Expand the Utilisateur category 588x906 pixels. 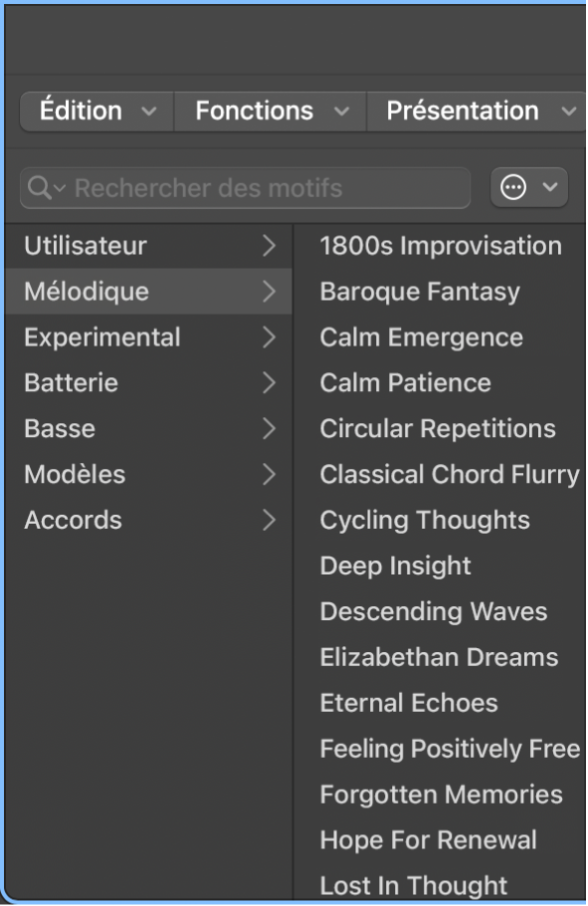pos(267,246)
